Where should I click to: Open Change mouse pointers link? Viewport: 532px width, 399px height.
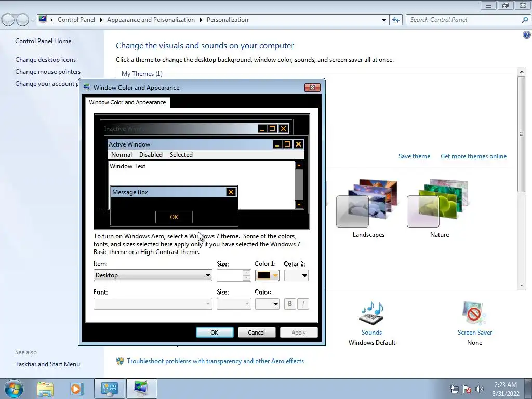pyautogui.click(x=48, y=72)
